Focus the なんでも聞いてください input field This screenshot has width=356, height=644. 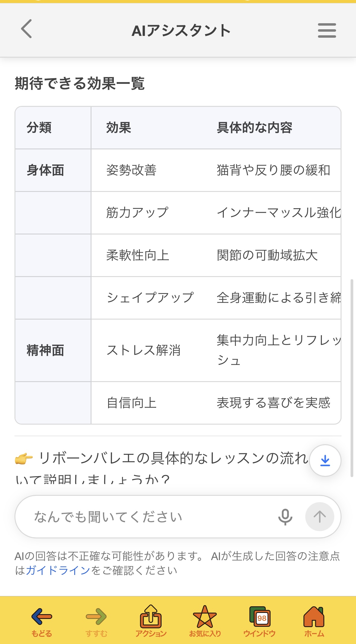point(145,517)
